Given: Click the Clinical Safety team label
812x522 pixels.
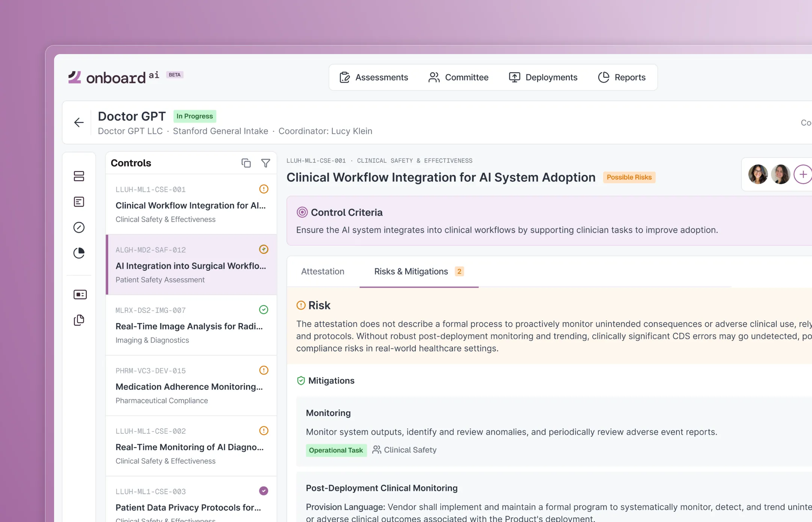Looking at the screenshot, I should point(404,450).
